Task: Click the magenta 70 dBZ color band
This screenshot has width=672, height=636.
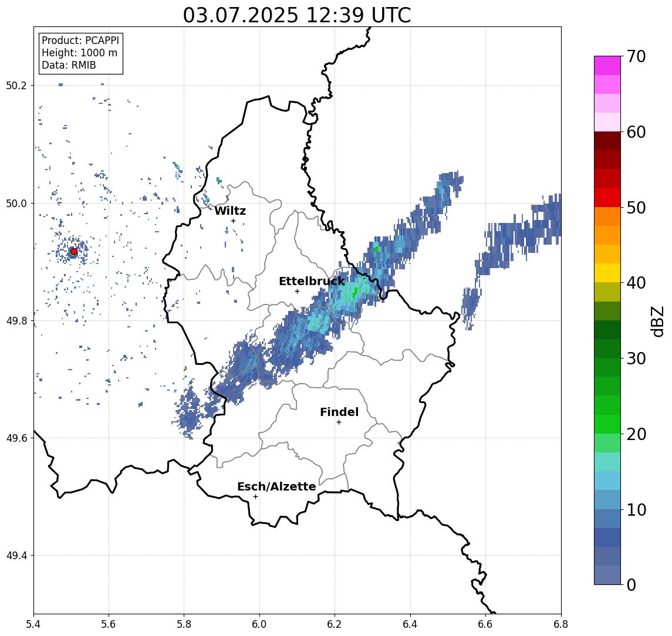Action: [607, 66]
